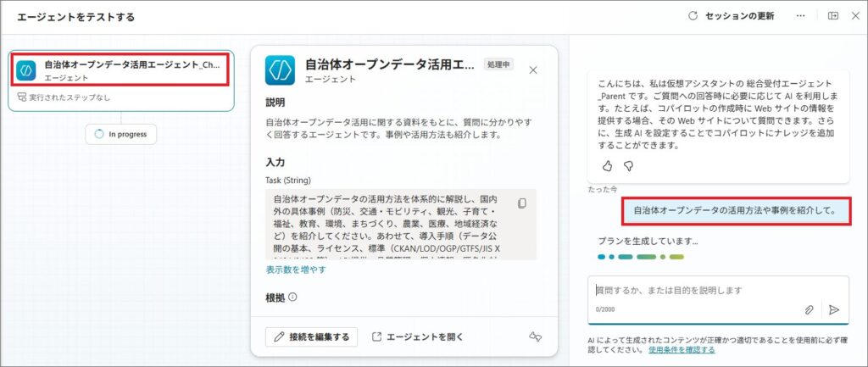Copy the Task (String) input text
Image resolution: width=868 pixels, height=367 pixels.
pyautogui.click(x=522, y=203)
